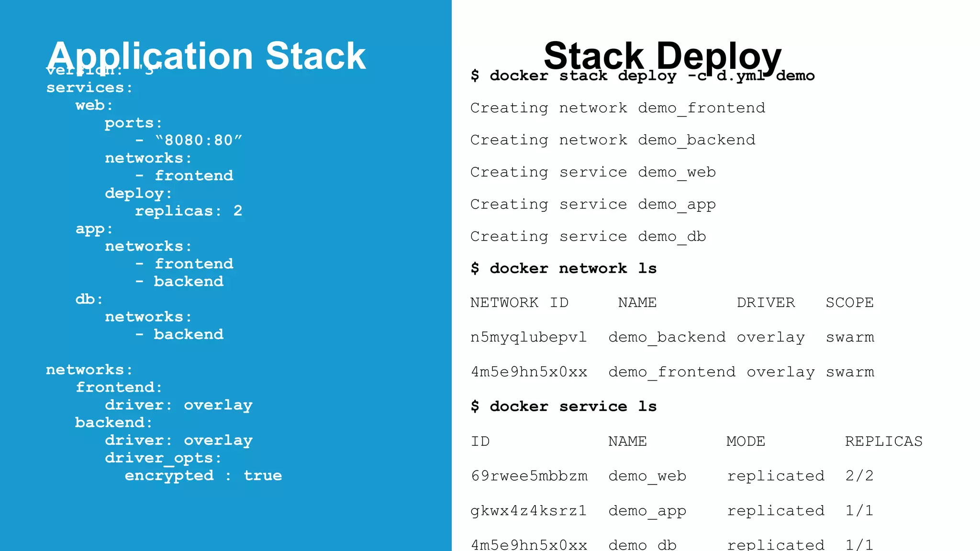Click the "8080:80" ports value
Screen dimensions: 980x551
pyautogui.click(x=199, y=140)
